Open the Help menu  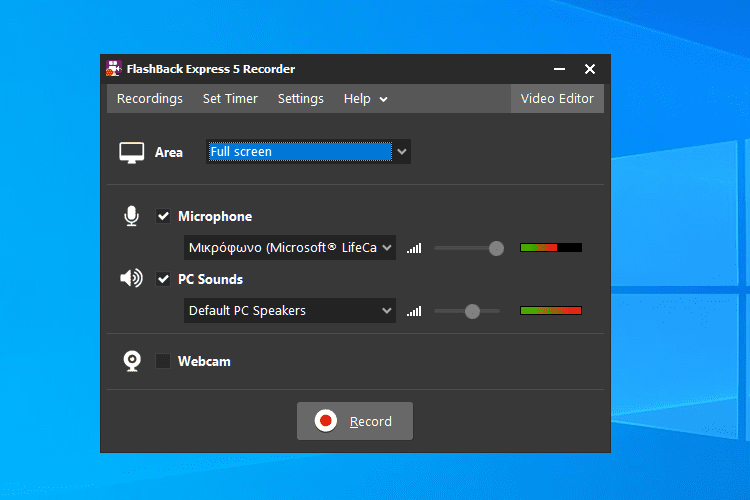[x=357, y=99]
